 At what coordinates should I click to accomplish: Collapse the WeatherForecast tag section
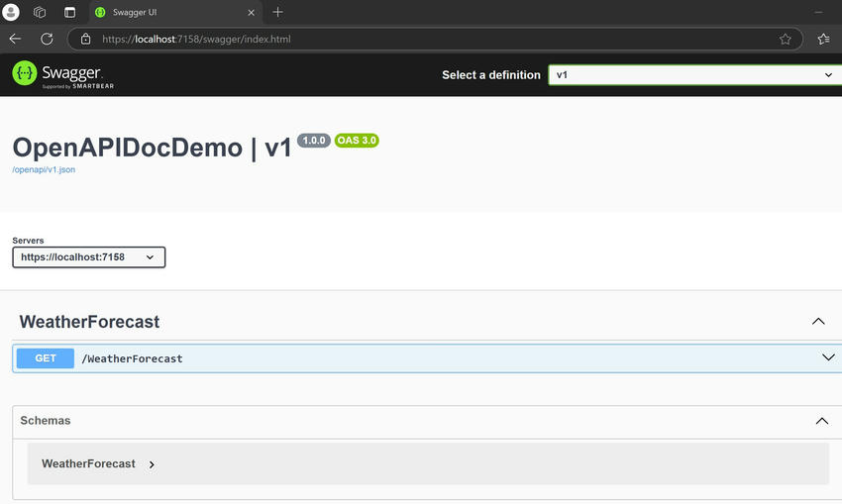click(x=818, y=322)
